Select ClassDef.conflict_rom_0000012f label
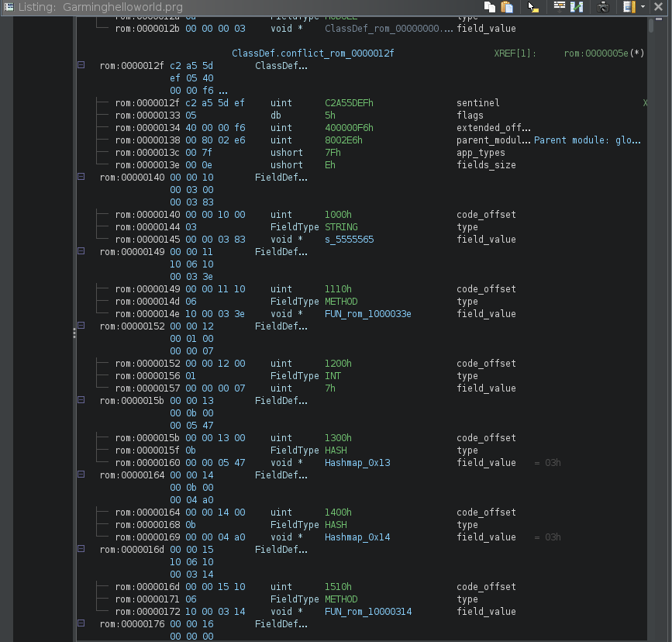The width and height of the screenshot is (672, 642). click(x=312, y=53)
